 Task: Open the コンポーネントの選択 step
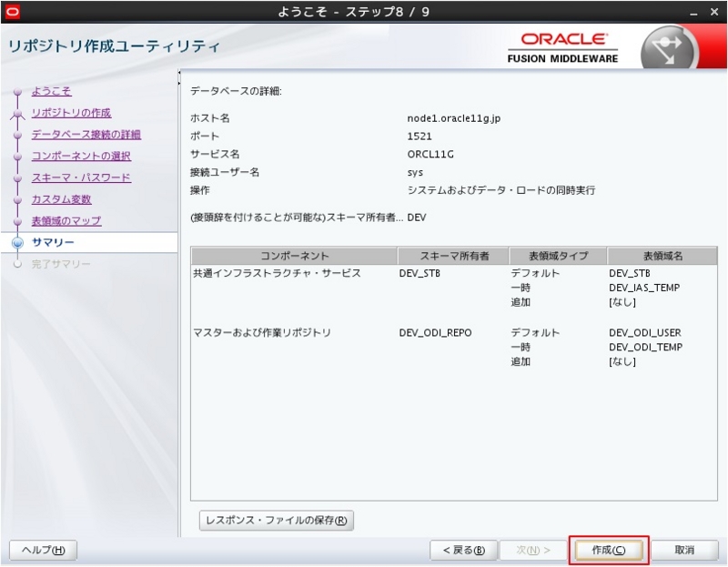pos(81,156)
